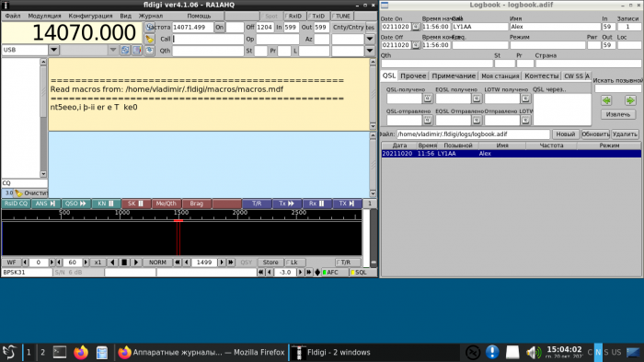
Task: Click the globe lookup icon beside frequency
Action: [149, 27]
